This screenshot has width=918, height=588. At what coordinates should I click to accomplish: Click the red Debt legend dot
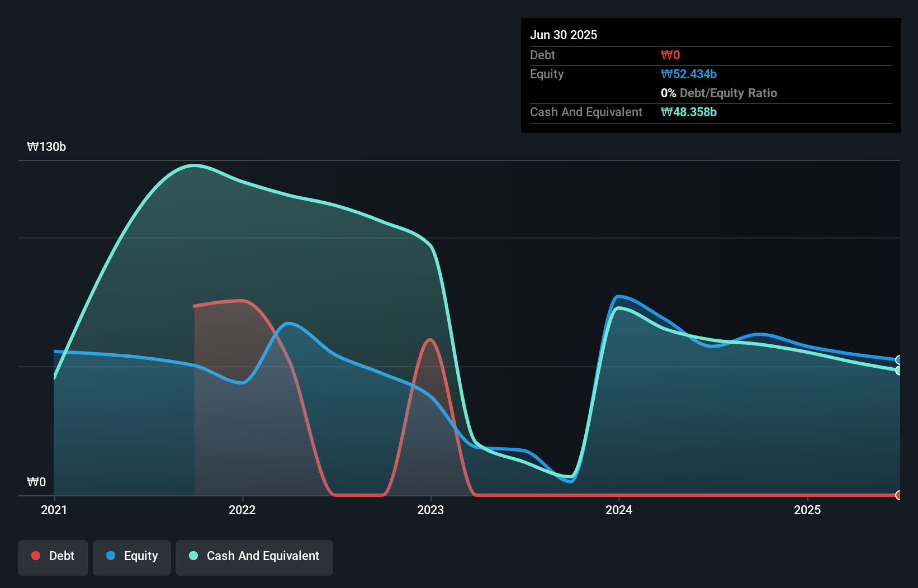tap(36, 556)
